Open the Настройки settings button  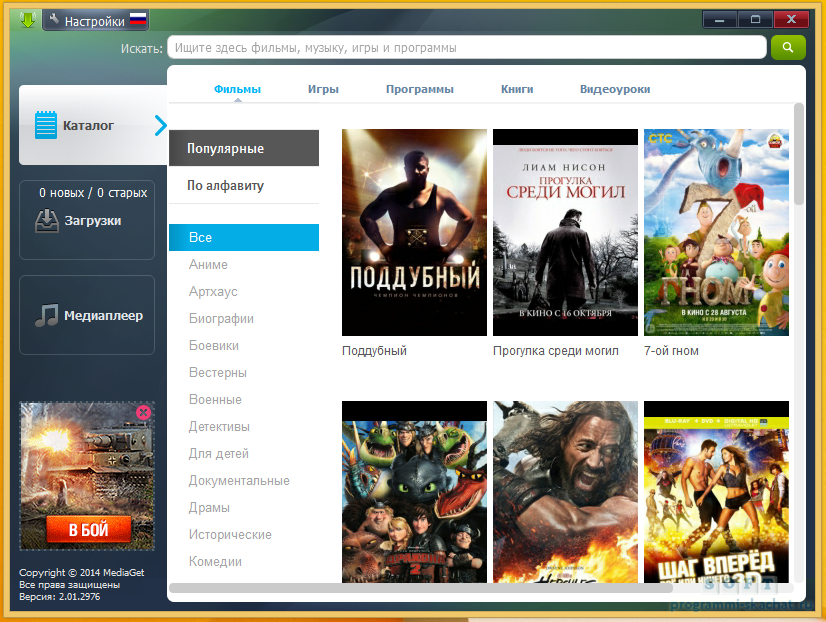(95, 20)
